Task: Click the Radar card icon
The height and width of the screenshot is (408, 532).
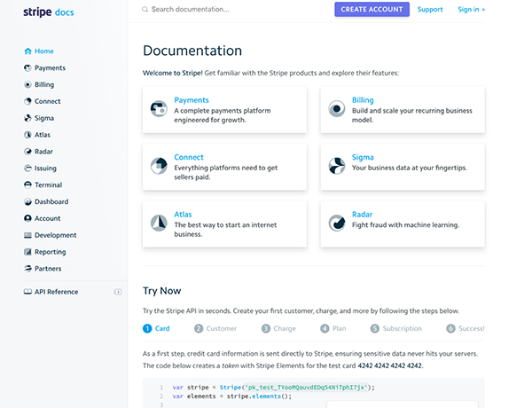Action: (337, 223)
